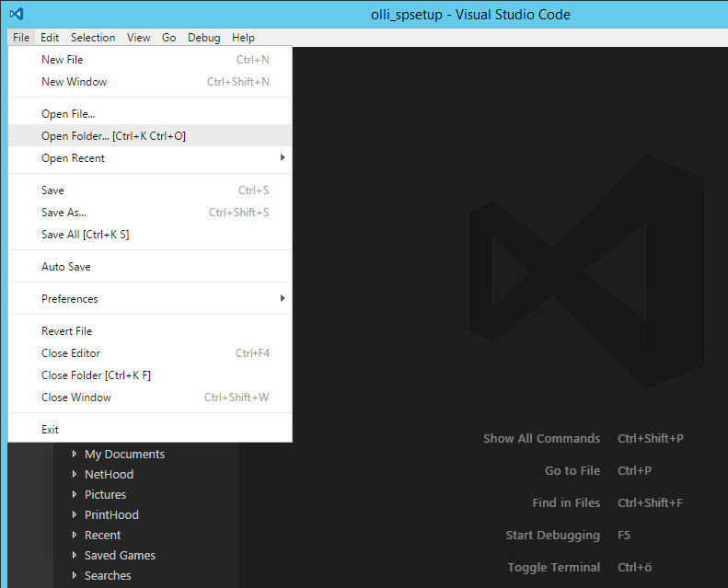The height and width of the screenshot is (588, 728).
Task: Click the Ctrl+Shift+F shortcut label
Action: (650, 502)
